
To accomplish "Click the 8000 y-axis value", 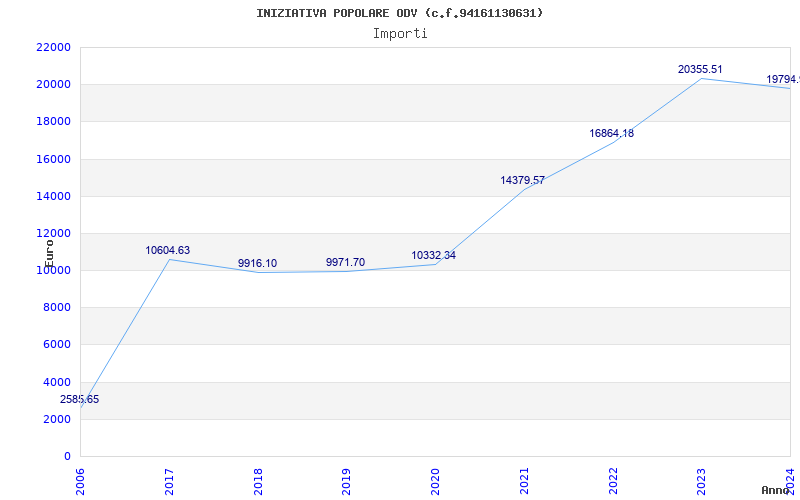I will coord(57,307).
